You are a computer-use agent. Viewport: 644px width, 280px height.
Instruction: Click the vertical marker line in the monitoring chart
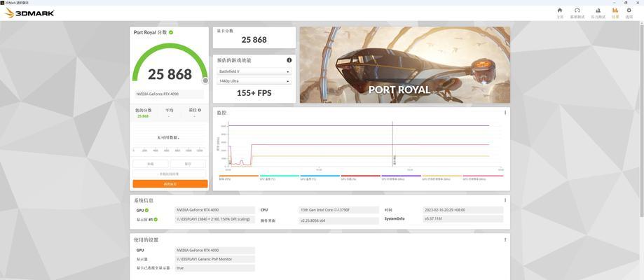[392, 143]
